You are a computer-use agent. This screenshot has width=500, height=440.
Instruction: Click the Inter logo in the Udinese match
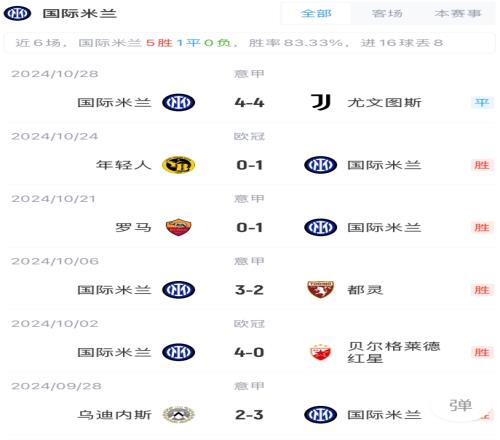click(x=320, y=415)
